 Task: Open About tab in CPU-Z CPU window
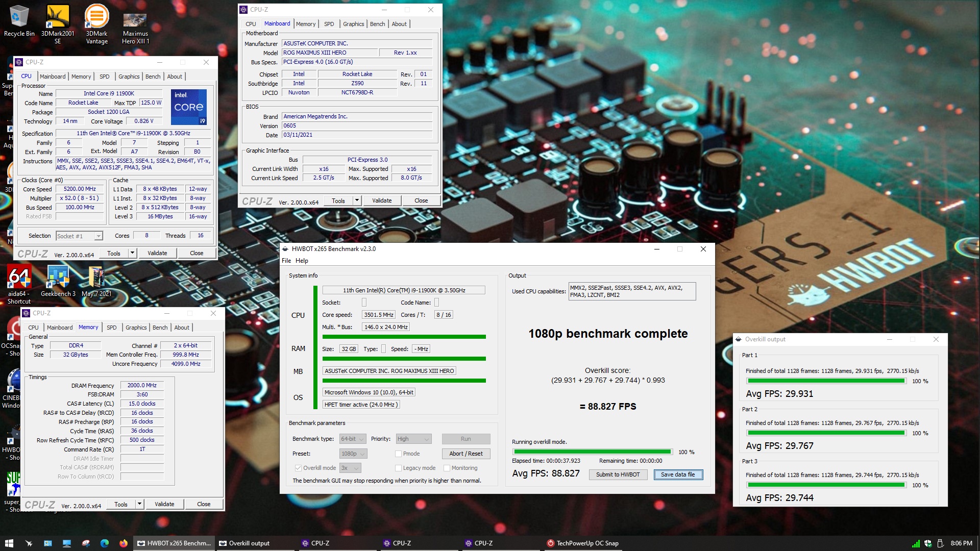point(175,77)
